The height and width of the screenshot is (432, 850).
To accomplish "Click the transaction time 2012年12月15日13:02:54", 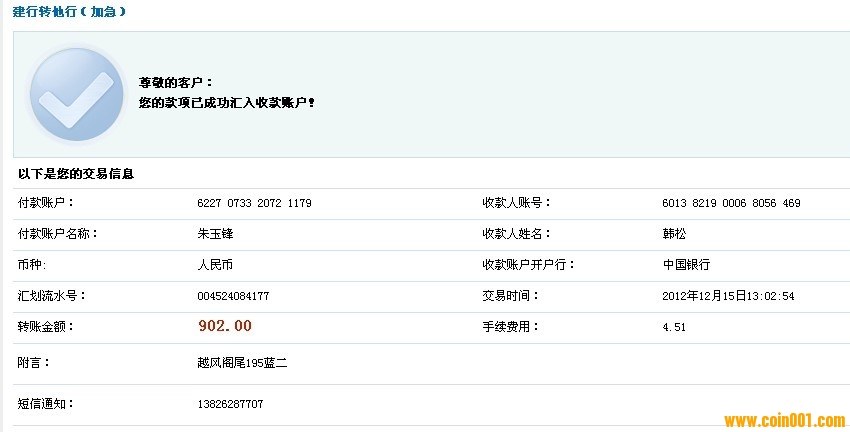I will pos(728,296).
